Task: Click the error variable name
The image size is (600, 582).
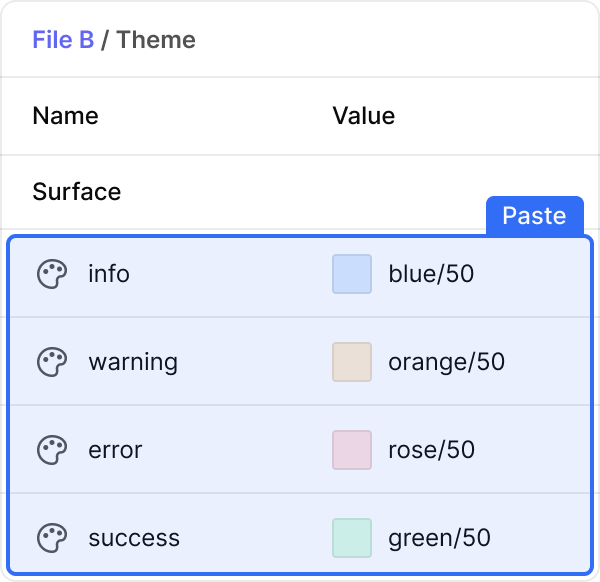Action: click(x=115, y=450)
